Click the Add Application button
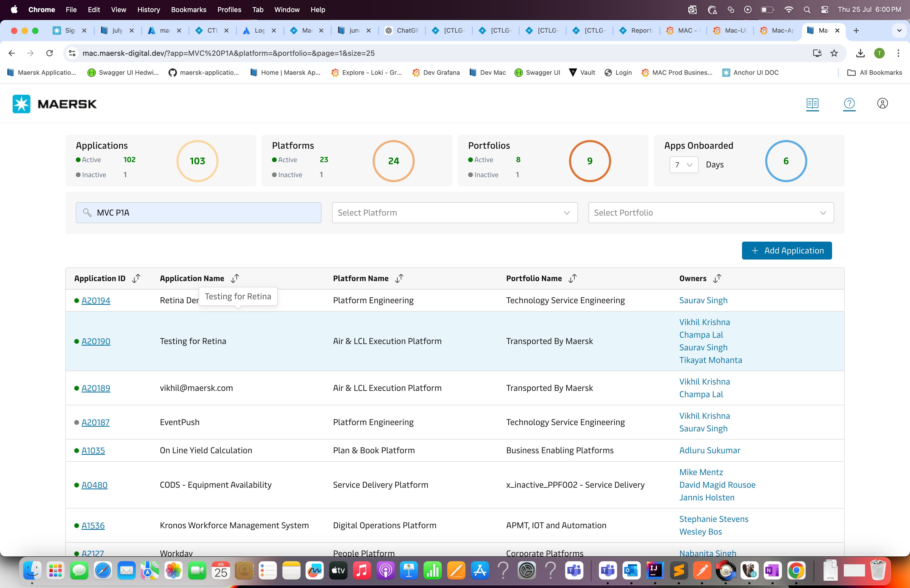Viewport: 910px width, 588px height. (x=787, y=251)
